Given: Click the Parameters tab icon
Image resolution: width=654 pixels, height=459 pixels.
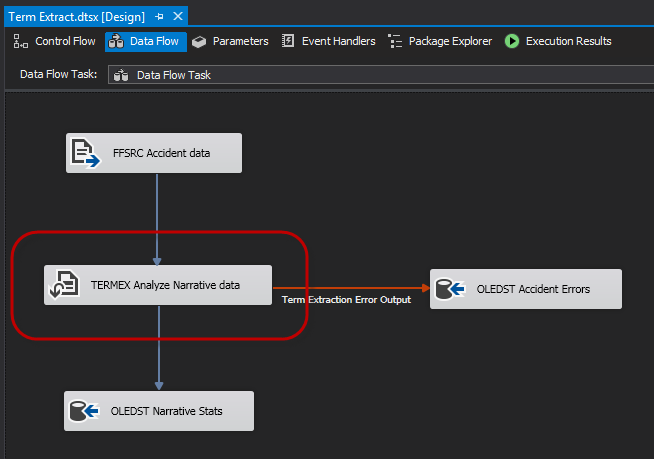Looking at the screenshot, I should pyautogui.click(x=199, y=42).
